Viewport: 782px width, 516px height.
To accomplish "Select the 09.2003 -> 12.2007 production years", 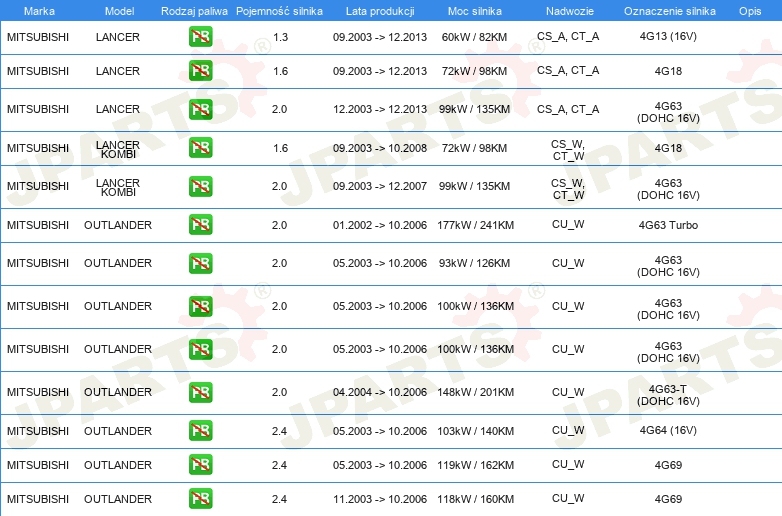I will point(380,186).
